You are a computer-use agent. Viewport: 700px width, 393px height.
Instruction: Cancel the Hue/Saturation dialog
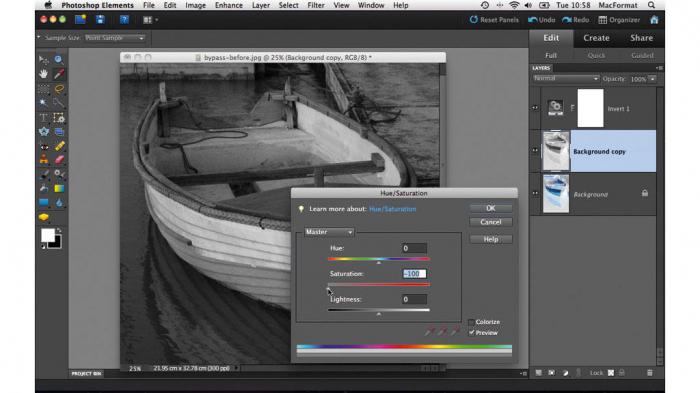(491, 222)
